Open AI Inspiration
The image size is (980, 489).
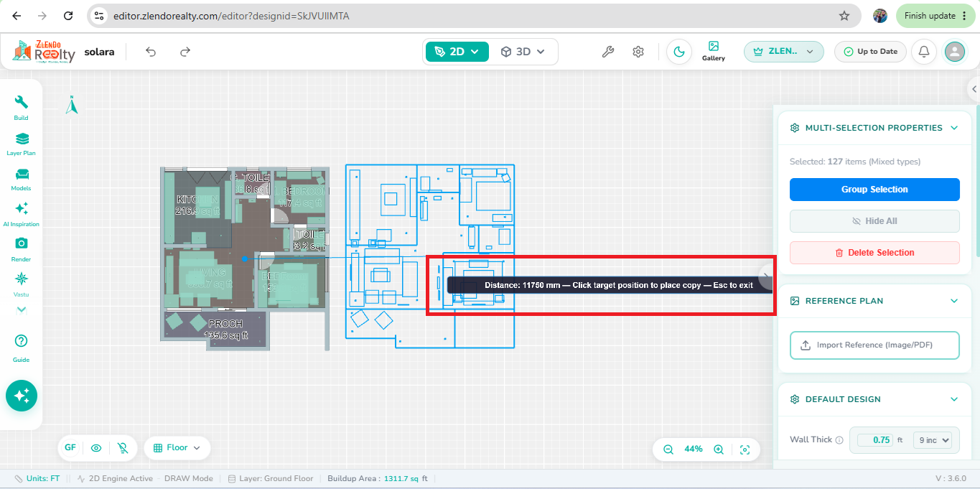[x=22, y=215]
